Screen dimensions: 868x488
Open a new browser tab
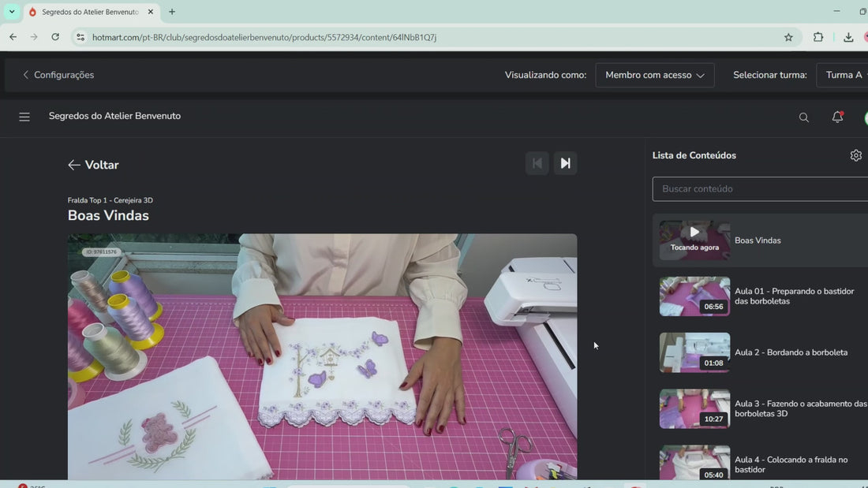point(171,12)
